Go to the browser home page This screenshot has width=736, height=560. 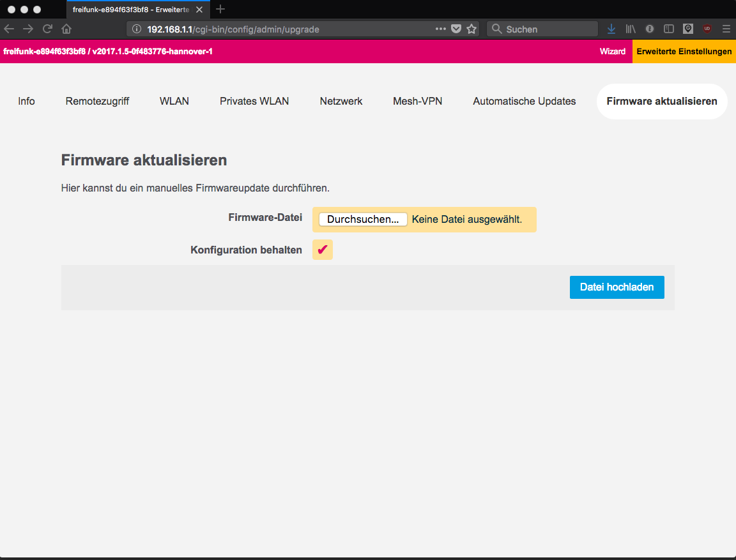(x=66, y=29)
